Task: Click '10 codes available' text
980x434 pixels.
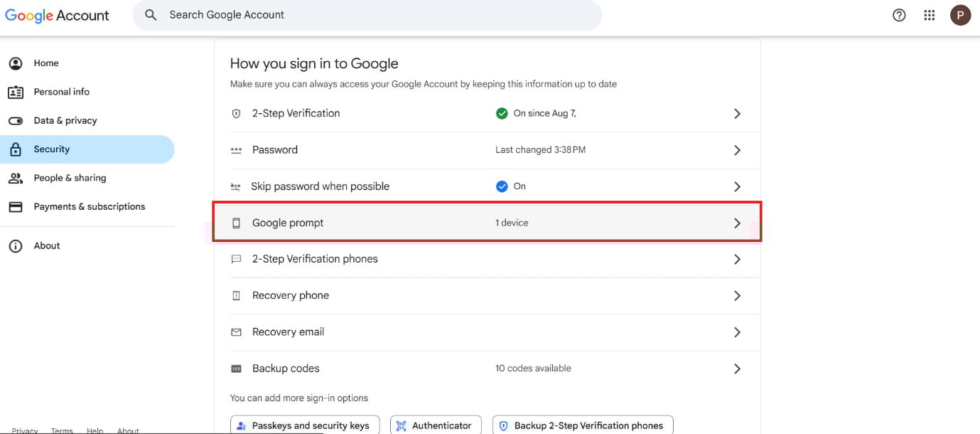Action: (x=533, y=369)
